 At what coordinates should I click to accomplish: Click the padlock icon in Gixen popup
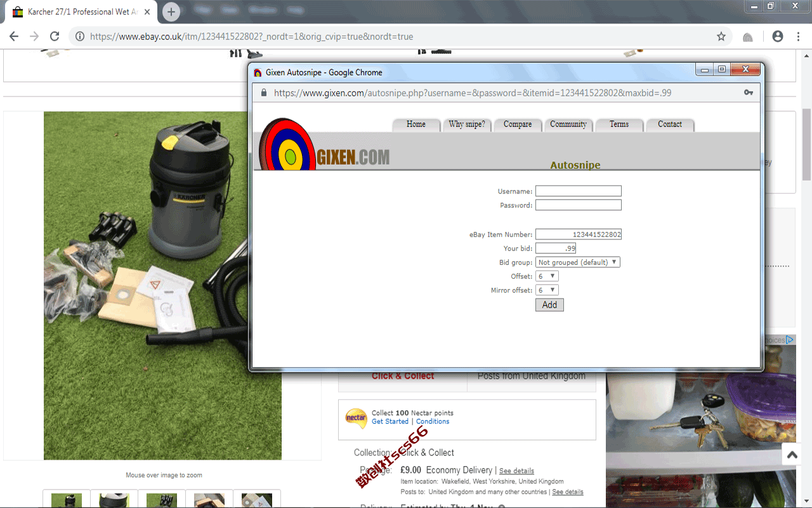pos(264,93)
